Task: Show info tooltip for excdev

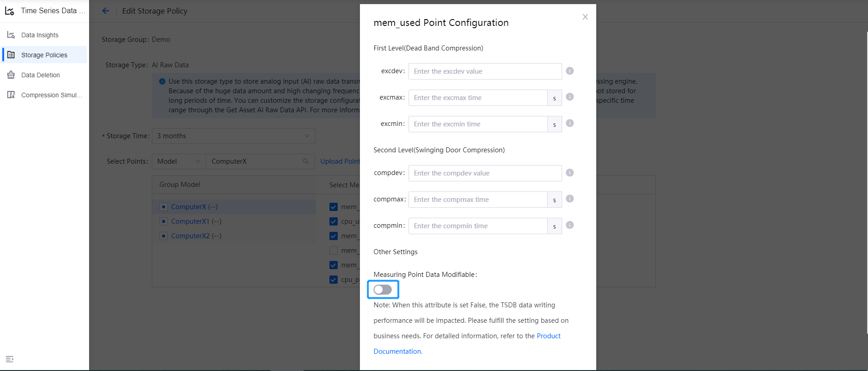Action: coord(570,71)
